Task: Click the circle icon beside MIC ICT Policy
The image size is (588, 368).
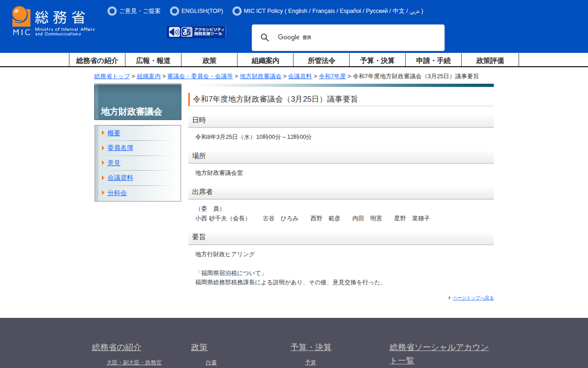Action: [237, 11]
